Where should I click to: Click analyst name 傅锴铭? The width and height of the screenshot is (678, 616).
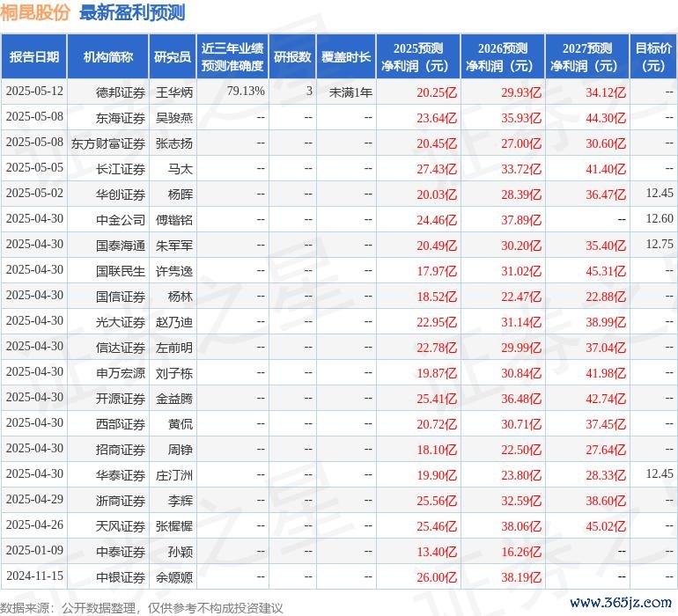173,220
